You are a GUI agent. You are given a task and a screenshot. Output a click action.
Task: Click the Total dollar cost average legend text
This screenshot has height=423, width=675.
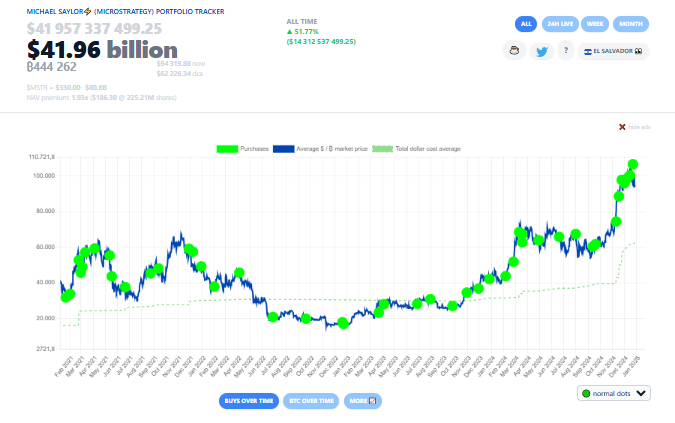point(428,149)
